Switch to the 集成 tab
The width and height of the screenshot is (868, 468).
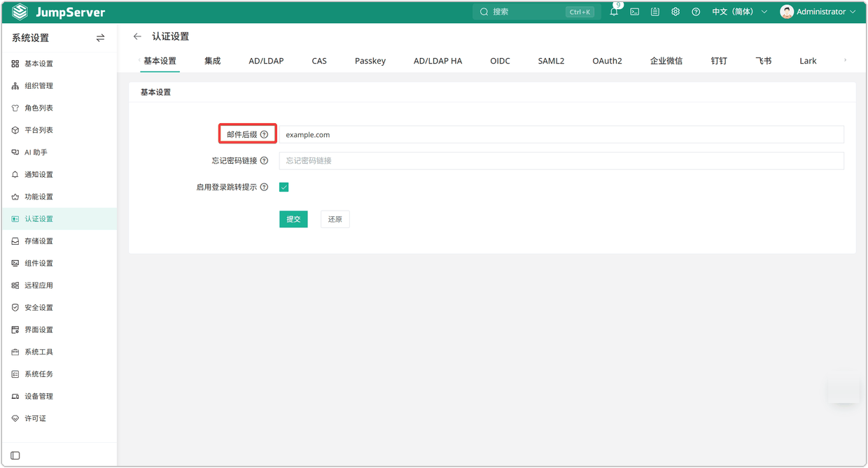(213, 61)
